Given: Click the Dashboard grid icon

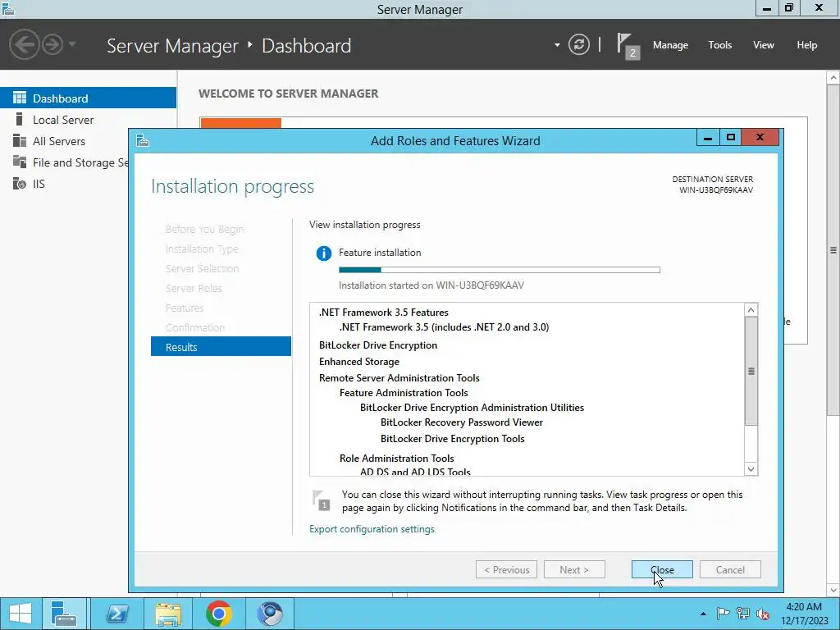Looking at the screenshot, I should tap(20, 98).
